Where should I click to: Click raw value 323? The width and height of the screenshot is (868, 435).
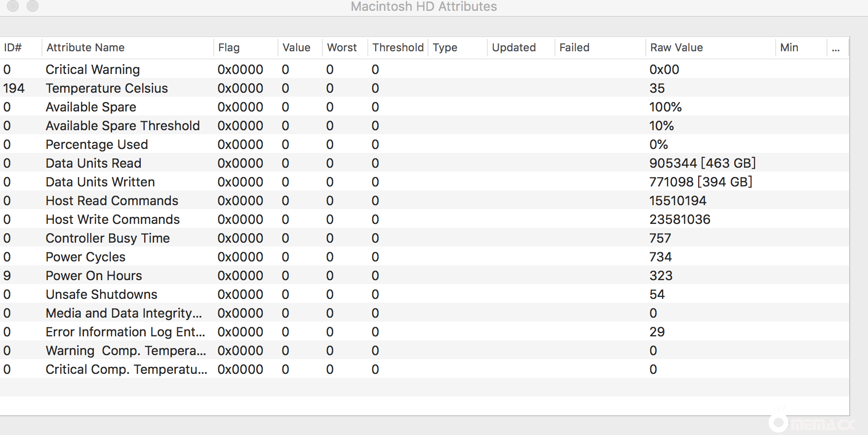pyautogui.click(x=661, y=276)
